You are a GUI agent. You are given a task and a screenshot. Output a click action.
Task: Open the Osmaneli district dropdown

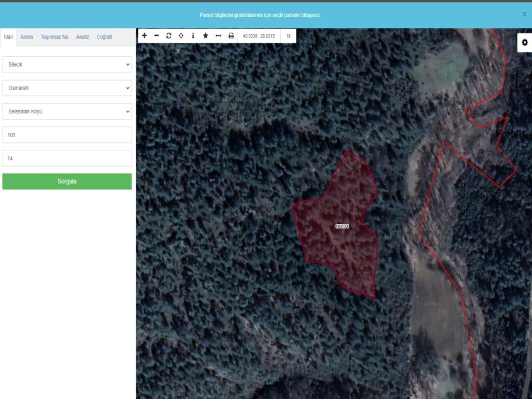point(67,88)
